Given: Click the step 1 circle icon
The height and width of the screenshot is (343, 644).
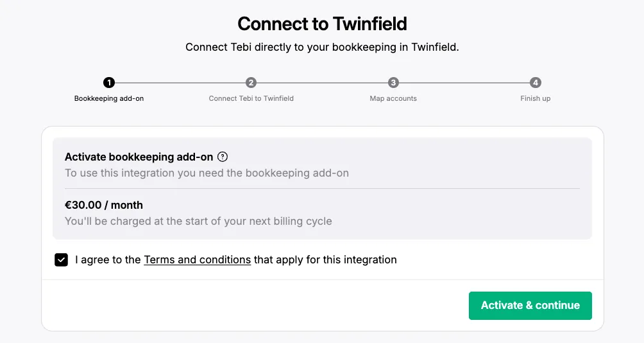Looking at the screenshot, I should tap(109, 82).
